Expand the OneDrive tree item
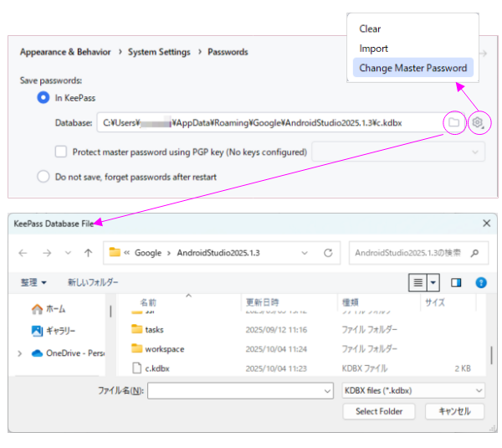The width and height of the screenshot is (502, 448). (x=19, y=353)
